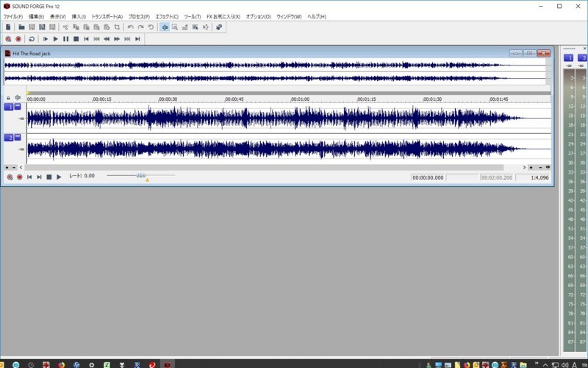This screenshot has width=588, height=368.
Task: Create a new file from the toolbar
Action: coord(8,27)
